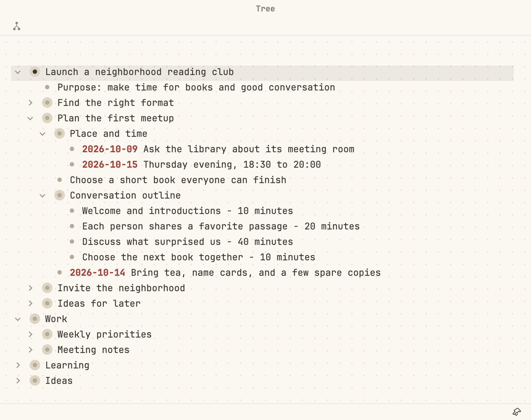Screen dimensions: 531x420
Task: Expand the Invite the neighborhood item
Action: pos(30,288)
